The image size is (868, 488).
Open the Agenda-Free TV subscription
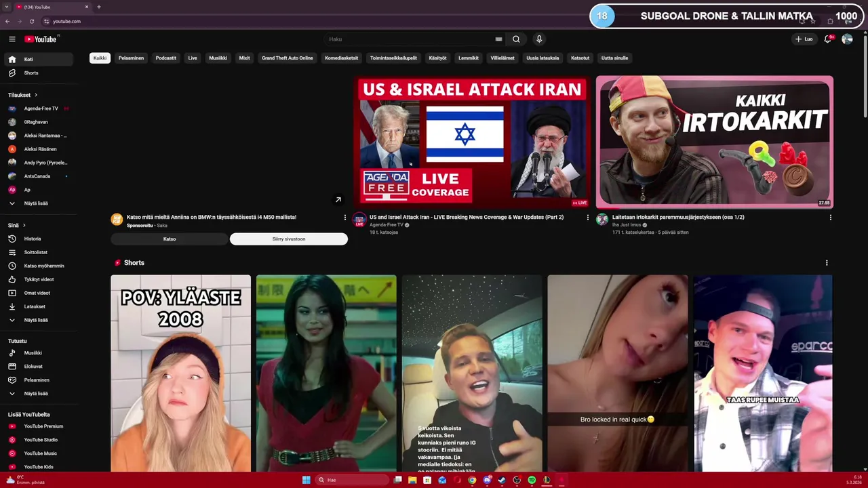37,108
